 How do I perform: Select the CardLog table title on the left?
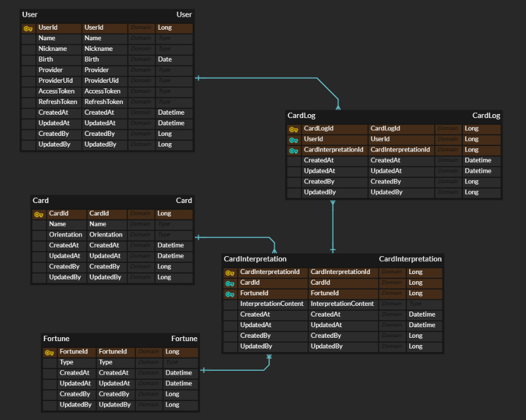tap(301, 116)
